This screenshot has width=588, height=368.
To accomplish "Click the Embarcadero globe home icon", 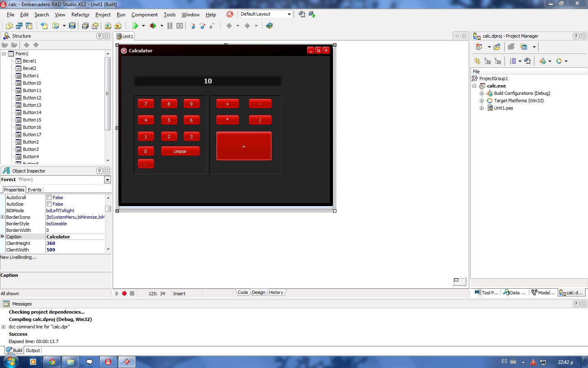I will pos(230,14).
